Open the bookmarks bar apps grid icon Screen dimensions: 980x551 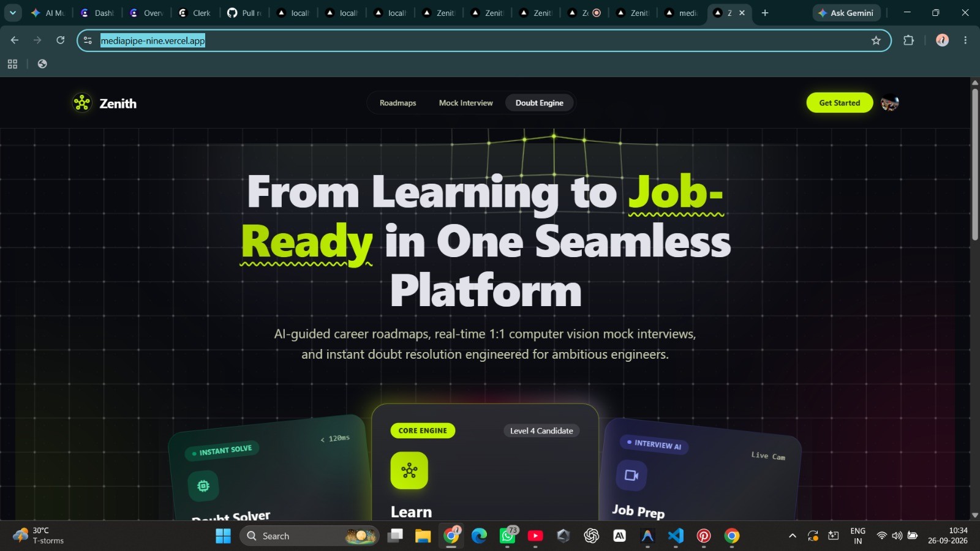click(12, 64)
